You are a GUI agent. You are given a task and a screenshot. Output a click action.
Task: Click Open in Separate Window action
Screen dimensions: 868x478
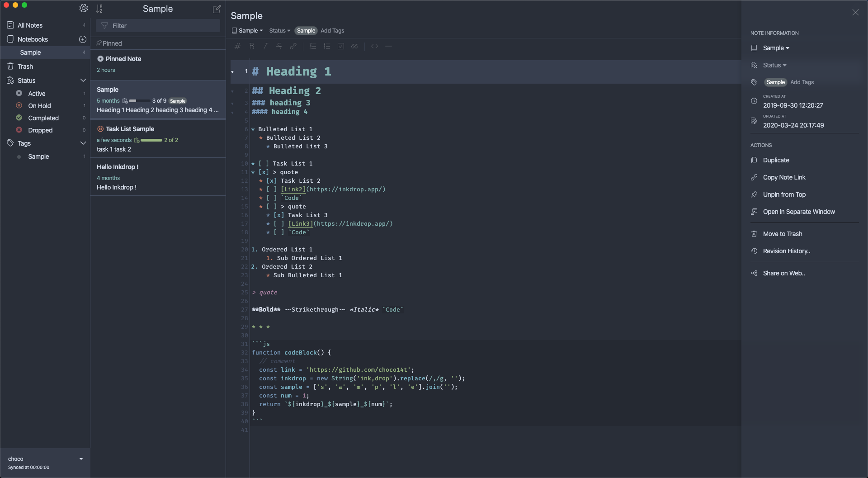click(x=799, y=212)
